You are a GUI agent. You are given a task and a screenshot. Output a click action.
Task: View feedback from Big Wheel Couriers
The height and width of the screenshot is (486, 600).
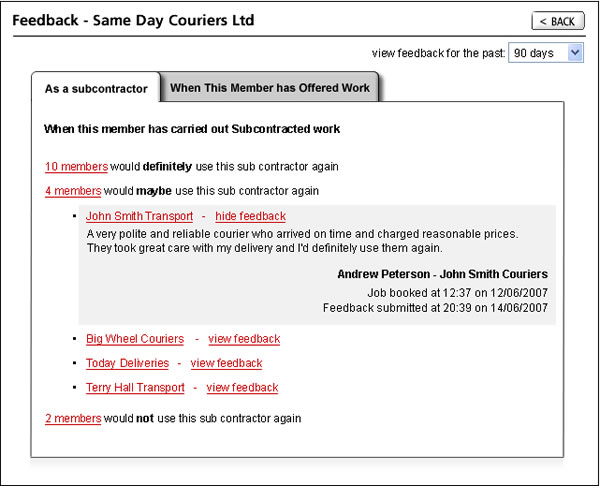[244, 339]
